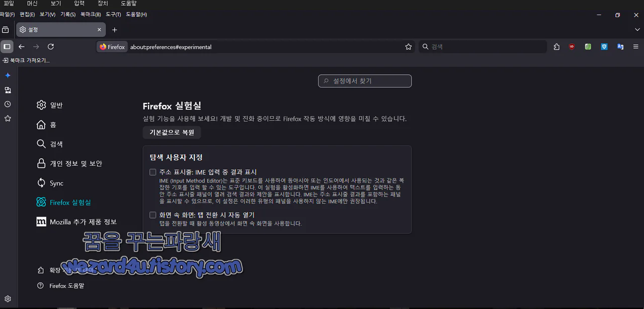Open a new tab with plus button
This screenshot has width=644, height=309.
114,30
